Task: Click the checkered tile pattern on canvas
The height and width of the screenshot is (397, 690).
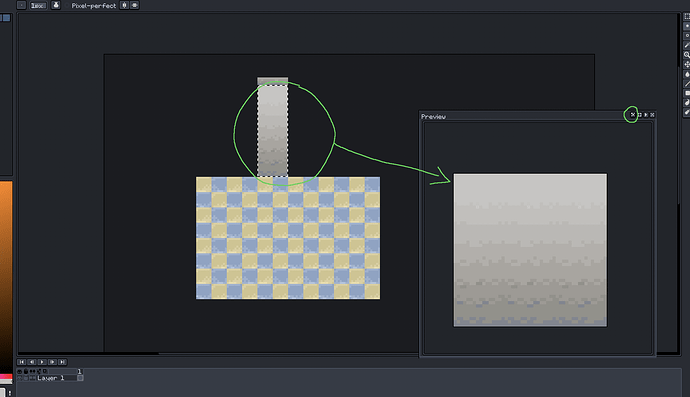Action: 288,238
